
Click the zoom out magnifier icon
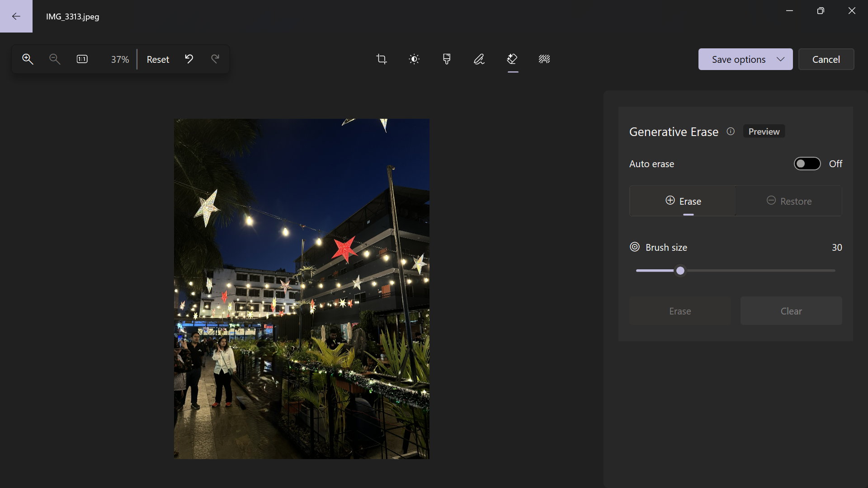(55, 59)
